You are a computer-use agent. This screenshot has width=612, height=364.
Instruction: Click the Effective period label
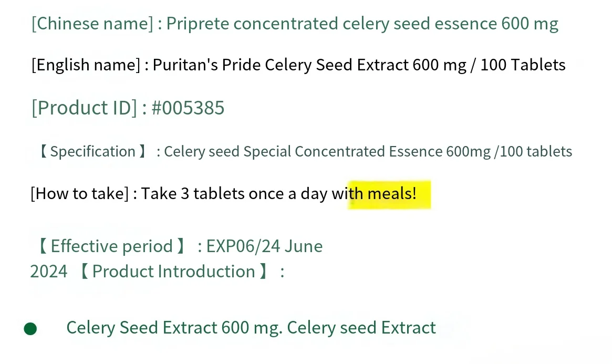pyautogui.click(x=111, y=246)
